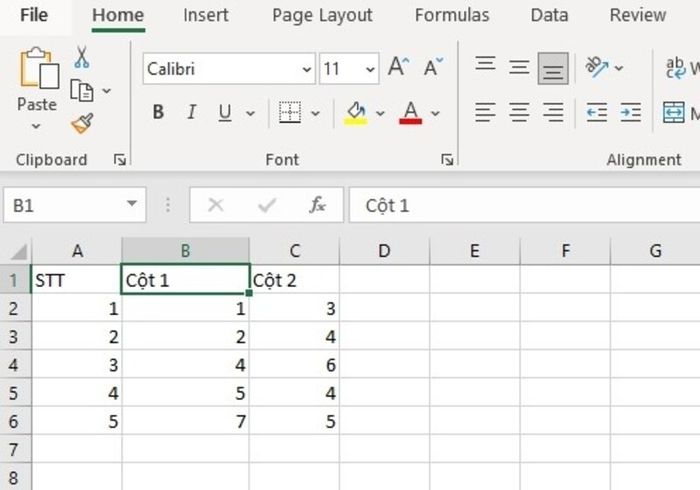Select cell B6 containing 7
Image resolution: width=700 pixels, height=490 pixels.
(185, 421)
